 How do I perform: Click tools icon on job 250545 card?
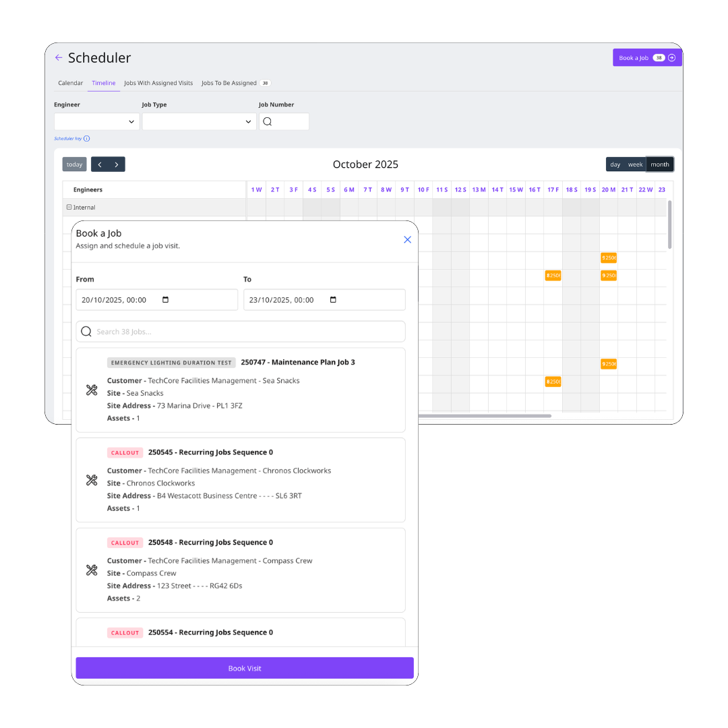coord(92,480)
